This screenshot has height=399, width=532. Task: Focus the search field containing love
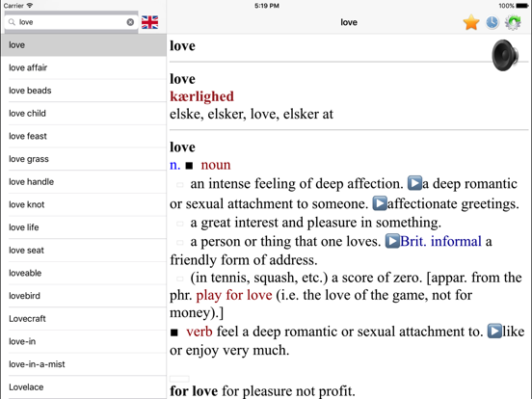pyautogui.click(x=71, y=22)
